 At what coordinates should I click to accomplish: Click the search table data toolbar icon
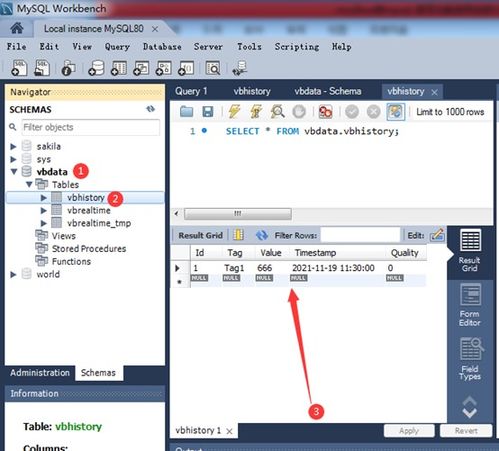pos(213,68)
